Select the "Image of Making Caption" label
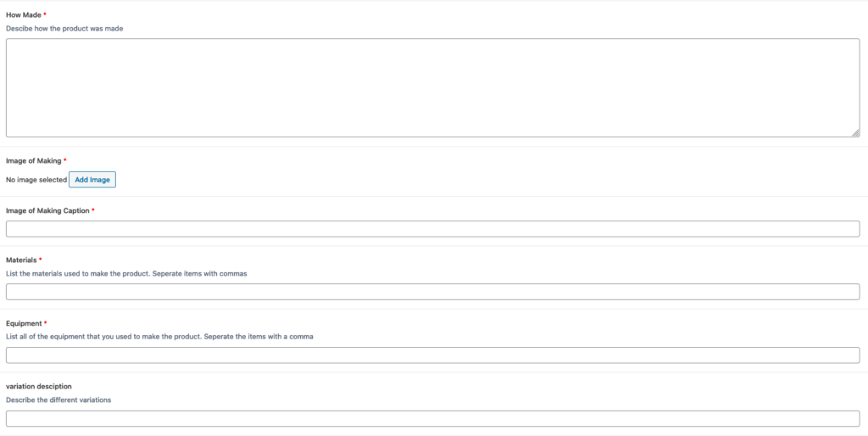Screen dimensions: 868x436 pos(47,210)
